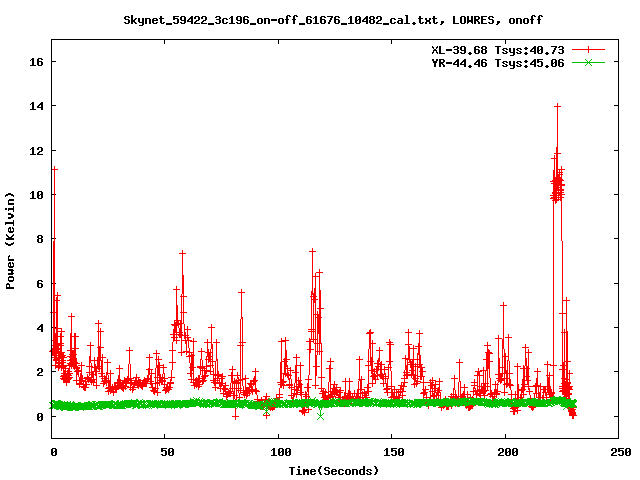Image resolution: width=640 pixels, height=480 pixels.
Task: Click the 'Time(Seconds)' x-axis label
Action: [x=334, y=471]
